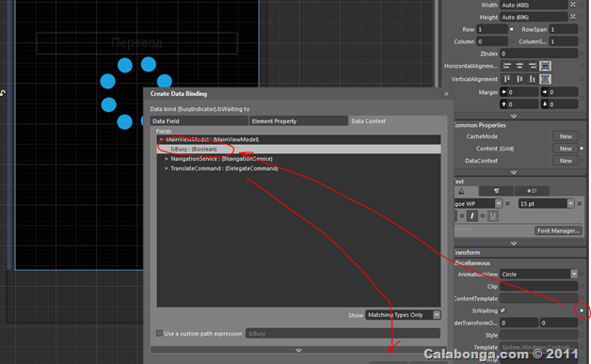The height and width of the screenshot is (364, 591).
Task: Align vertically to top
Action: [507, 79]
